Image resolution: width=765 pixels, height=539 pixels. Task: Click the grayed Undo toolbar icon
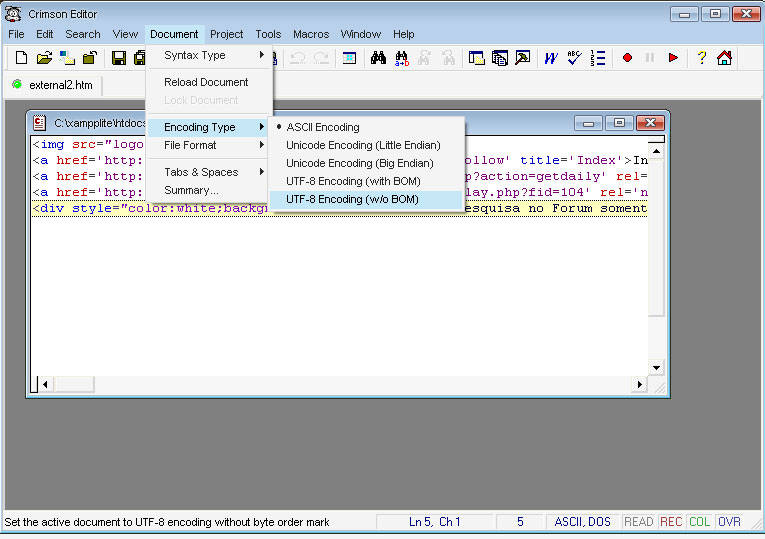(298, 58)
